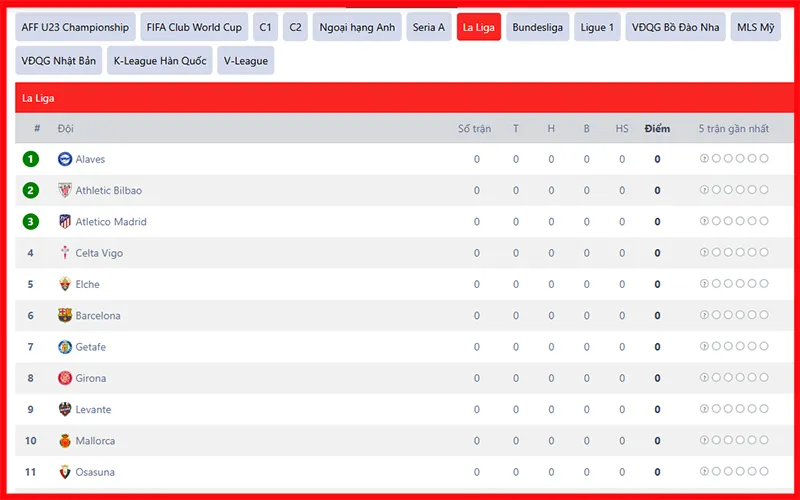
Task: Switch to the Ngoại hạng Anh tab
Action: click(x=357, y=27)
